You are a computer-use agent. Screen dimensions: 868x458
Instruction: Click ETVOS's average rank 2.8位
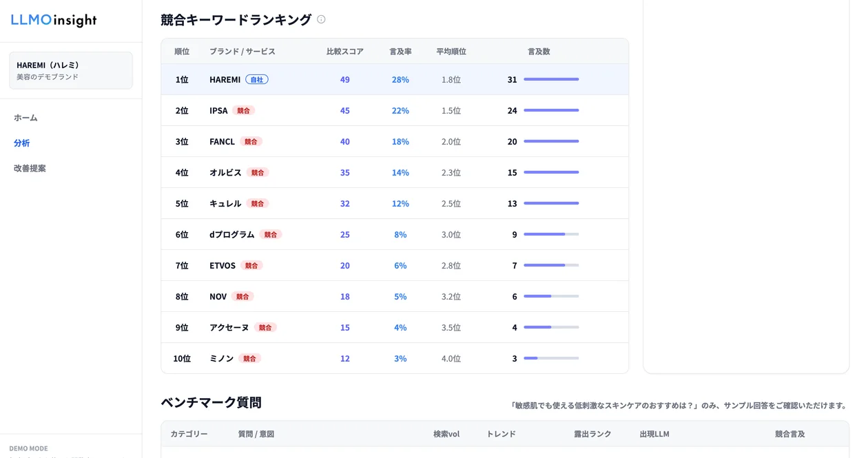coord(451,265)
